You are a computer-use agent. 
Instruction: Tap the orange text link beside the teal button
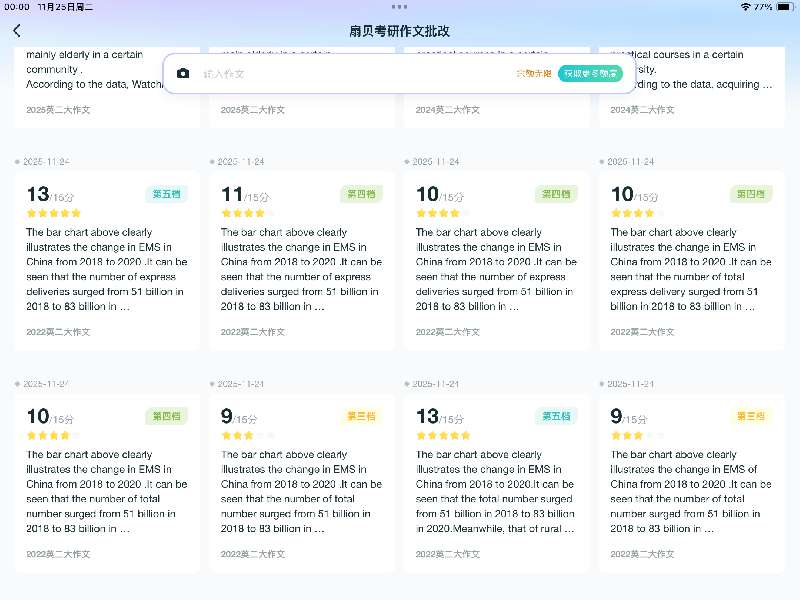533,74
